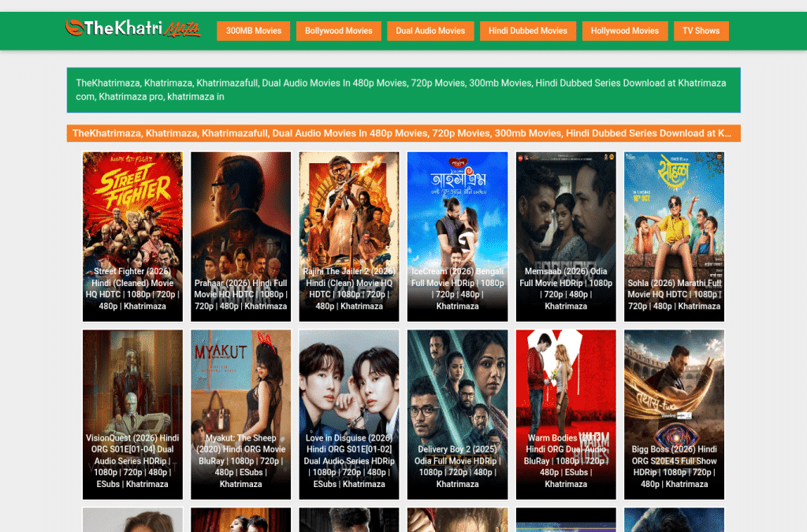This screenshot has width=807, height=532.
Task: Open Bigg Boss (2026) S20E45 poster
Action: pyautogui.click(x=675, y=415)
